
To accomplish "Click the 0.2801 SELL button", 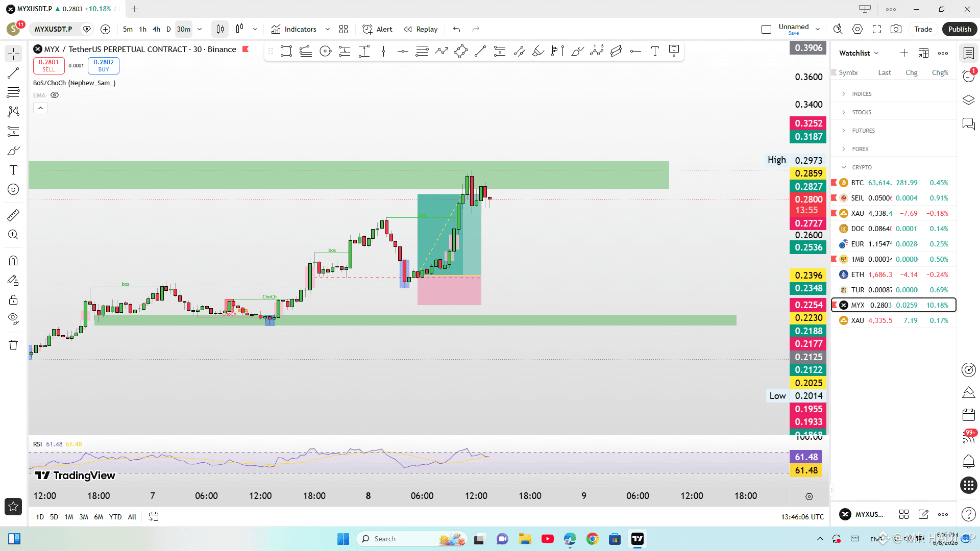I will pyautogui.click(x=48, y=65).
